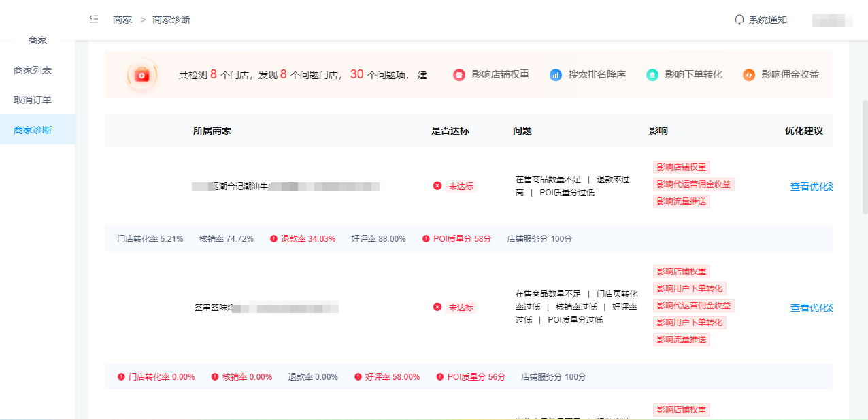Click the system notification bell icon
Image resolution: width=868 pixels, height=420 pixels.
coord(739,20)
